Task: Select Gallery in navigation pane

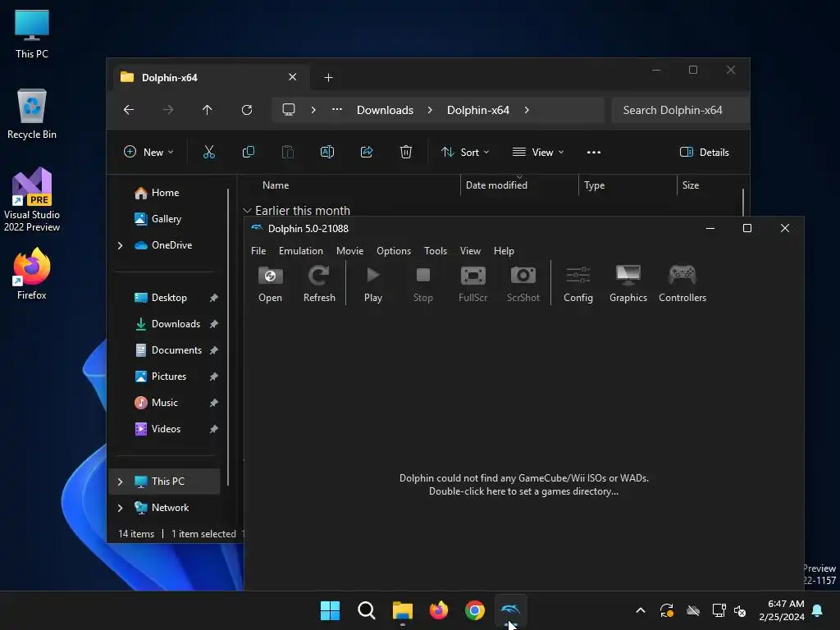Action: (166, 218)
